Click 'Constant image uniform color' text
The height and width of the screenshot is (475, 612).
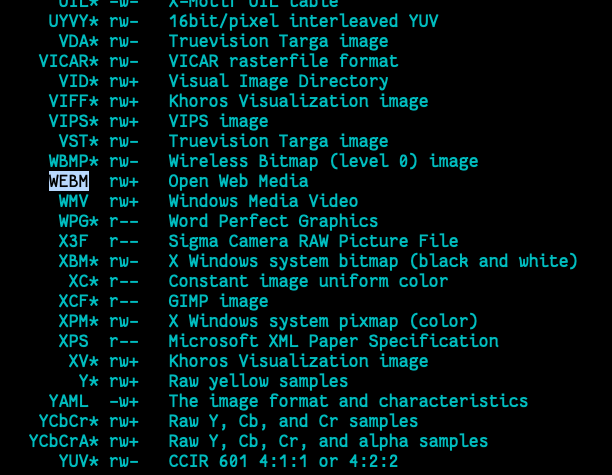(x=308, y=281)
